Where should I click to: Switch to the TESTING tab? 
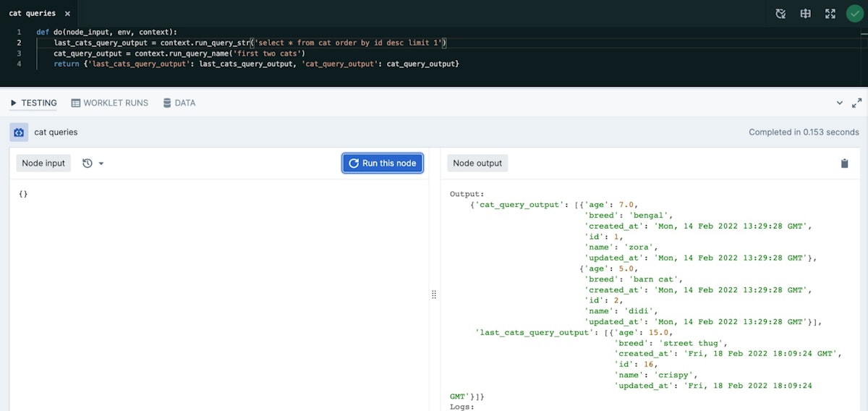coord(33,103)
